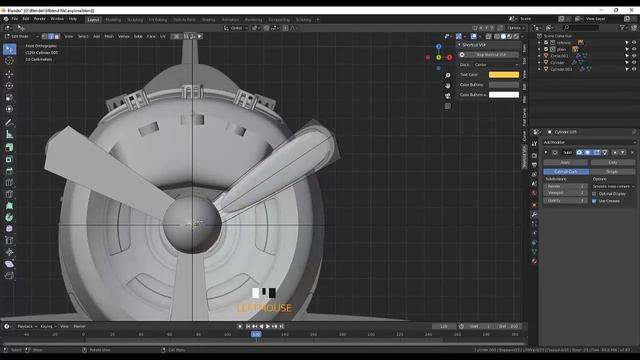Image resolution: width=640 pixels, height=360 pixels.
Task: Click the Copy modifier button
Action: pyautogui.click(x=613, y=162)
